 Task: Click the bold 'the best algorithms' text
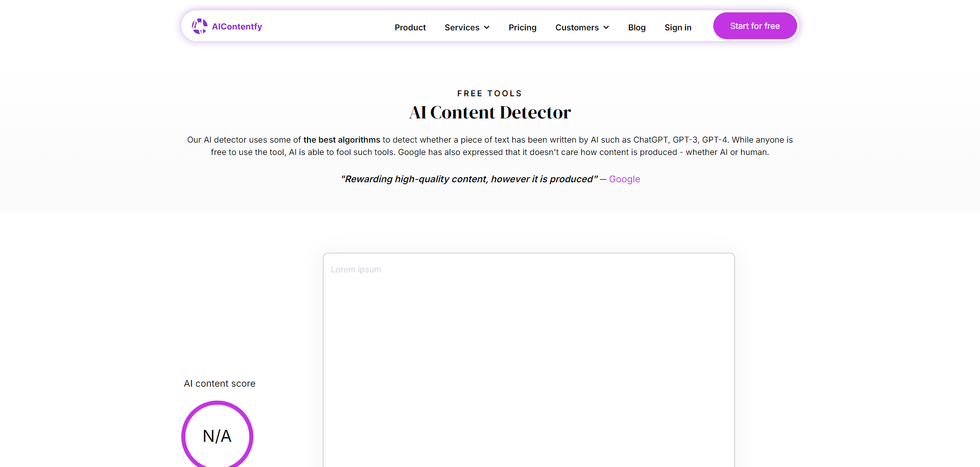(341, 140)
